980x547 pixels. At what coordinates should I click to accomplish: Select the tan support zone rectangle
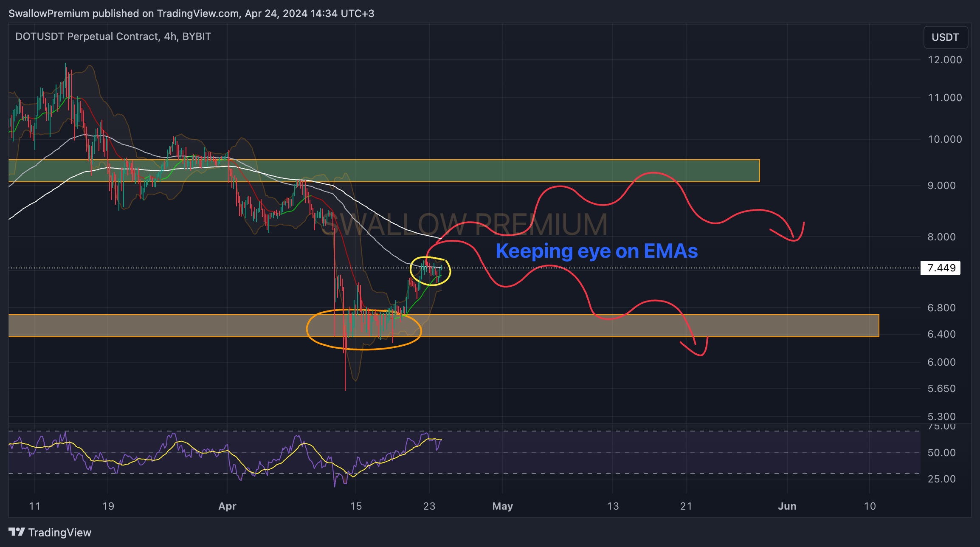444,326
